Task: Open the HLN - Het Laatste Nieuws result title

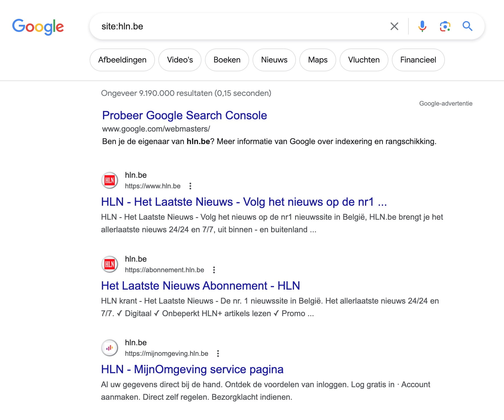Action: (x=244, y=202)
